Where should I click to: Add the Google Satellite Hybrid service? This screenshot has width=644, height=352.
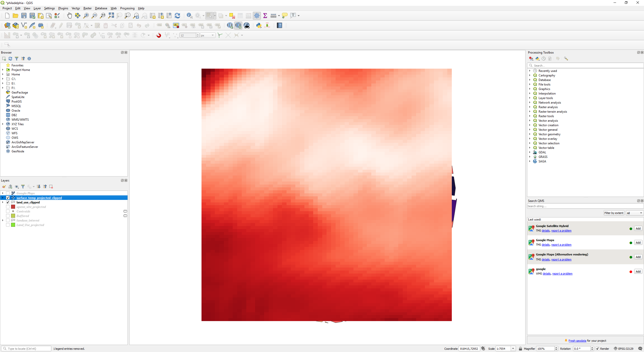638,229
